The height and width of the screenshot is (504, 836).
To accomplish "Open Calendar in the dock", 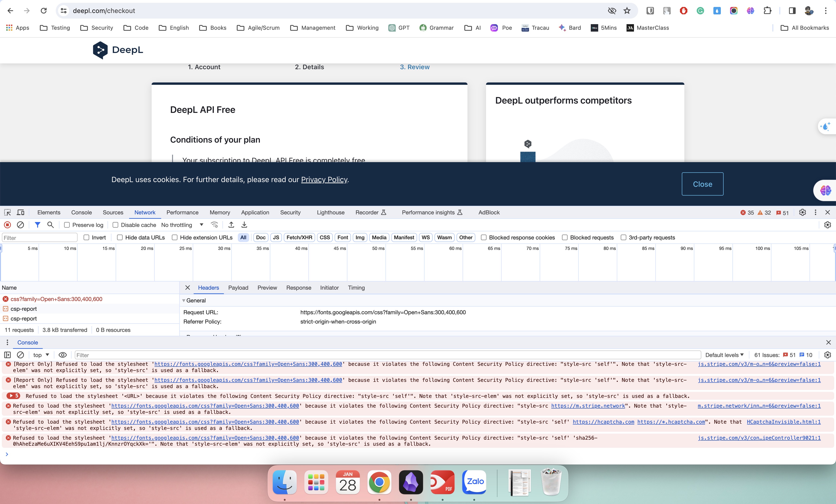I will [348, 482].
